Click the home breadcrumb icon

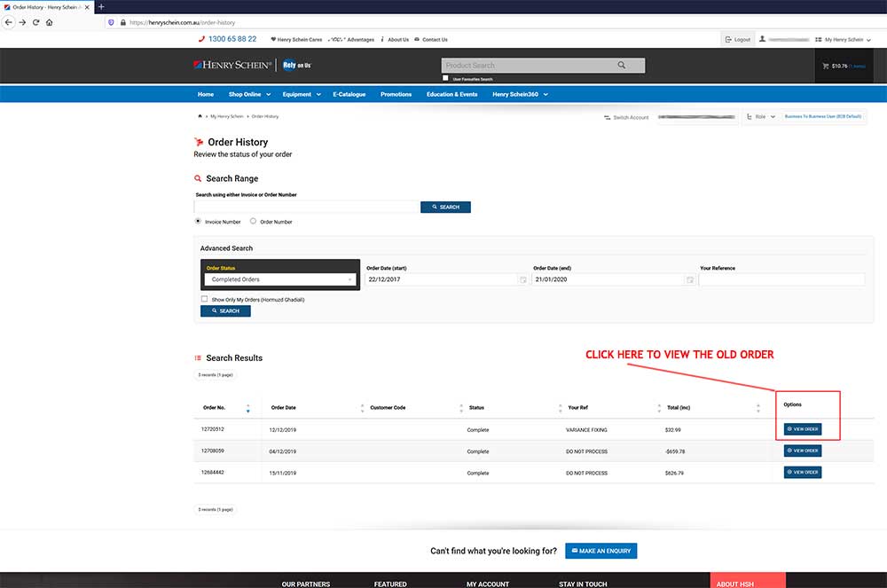200,116
